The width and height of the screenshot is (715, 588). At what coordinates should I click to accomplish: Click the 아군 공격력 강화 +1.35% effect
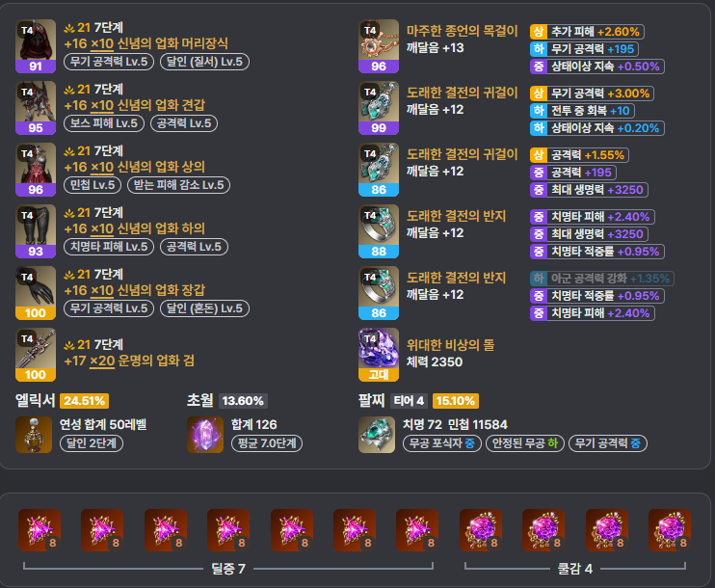602,279
